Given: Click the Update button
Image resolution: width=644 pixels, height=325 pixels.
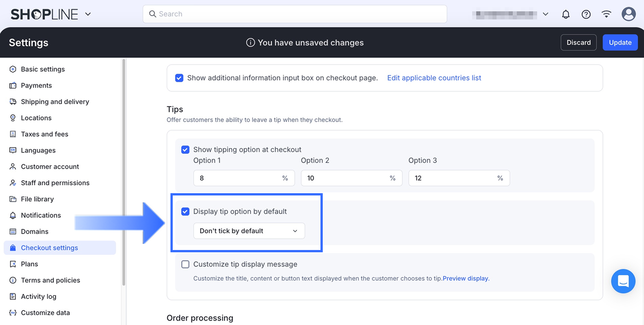Looking at the screenshot, I should point(620,42).
